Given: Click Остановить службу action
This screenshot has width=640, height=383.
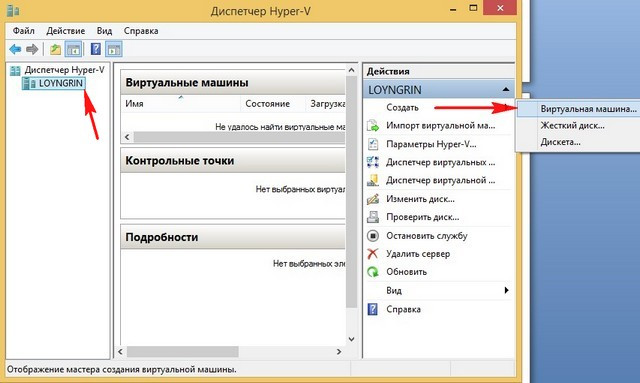Looking at the screenshot, I should pyautogui.click(x=427, y=236).
